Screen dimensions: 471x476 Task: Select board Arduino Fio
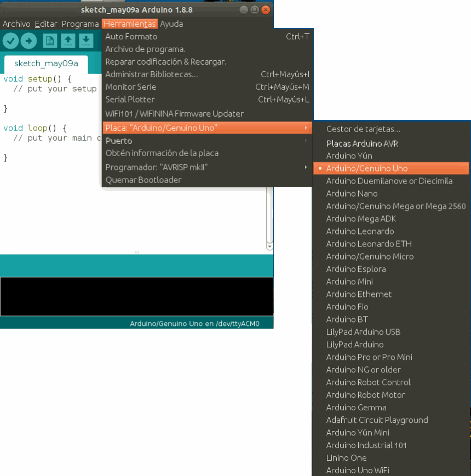coord(391,307)
